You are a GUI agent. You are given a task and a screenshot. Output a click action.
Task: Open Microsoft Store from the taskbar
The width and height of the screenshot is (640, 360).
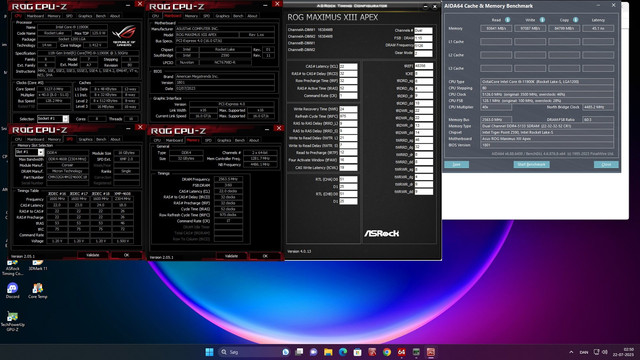point(358,352)
